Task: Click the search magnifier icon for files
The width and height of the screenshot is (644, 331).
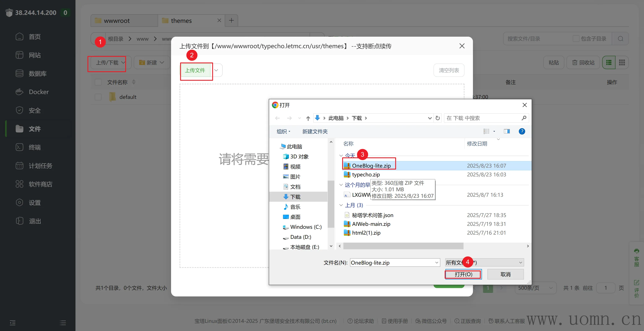Action: click(620, 39)
